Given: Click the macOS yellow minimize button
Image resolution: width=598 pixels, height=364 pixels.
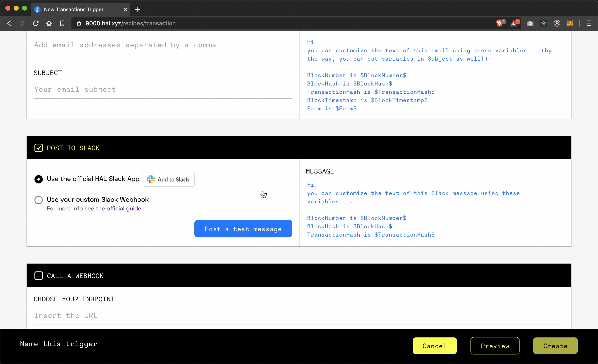Looking at the screenshot, I should 16,8.
